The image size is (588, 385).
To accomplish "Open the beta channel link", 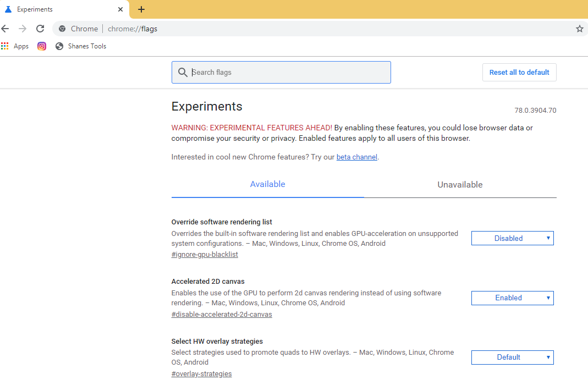I will click(x=356, y=157).
